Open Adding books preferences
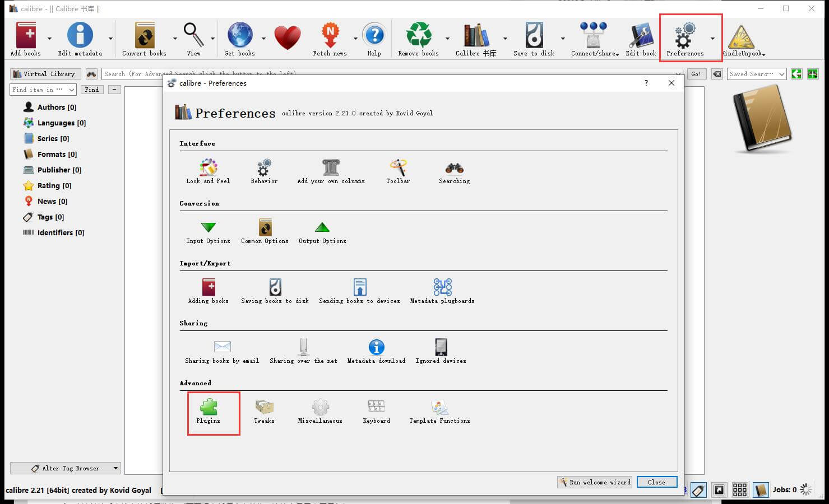The height and width of the screenshot is (504, 829). [208, 291]
